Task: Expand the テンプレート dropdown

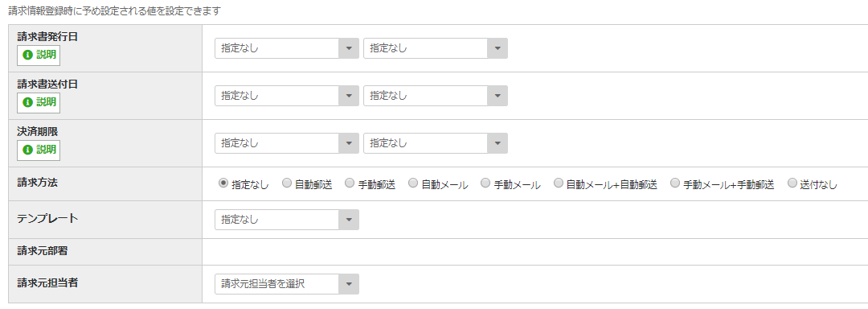Action: [x=287, y=220]
